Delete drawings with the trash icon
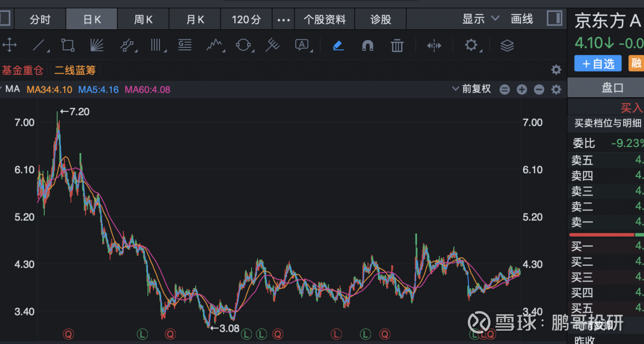644x344 pixels. click(397, 46)
